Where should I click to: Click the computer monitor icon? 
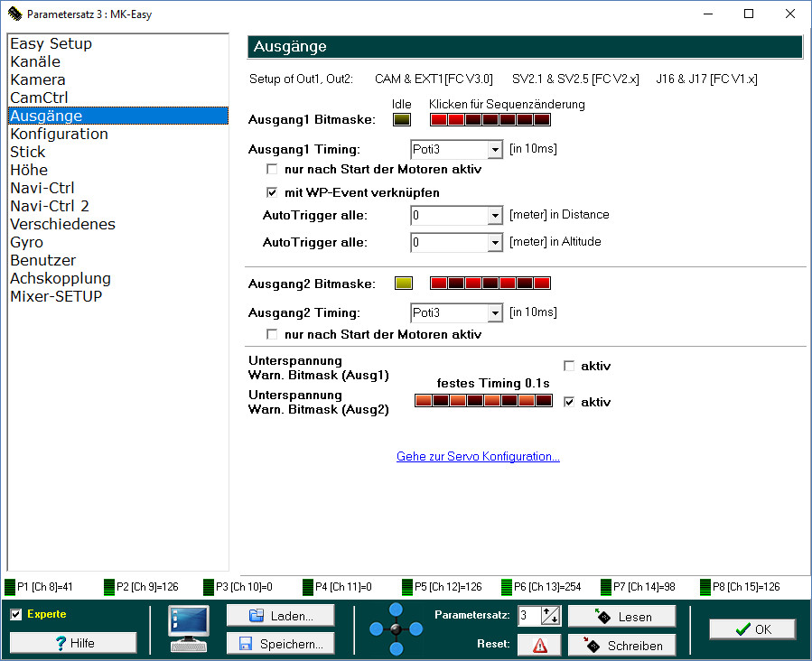click(x=189, y=628)
